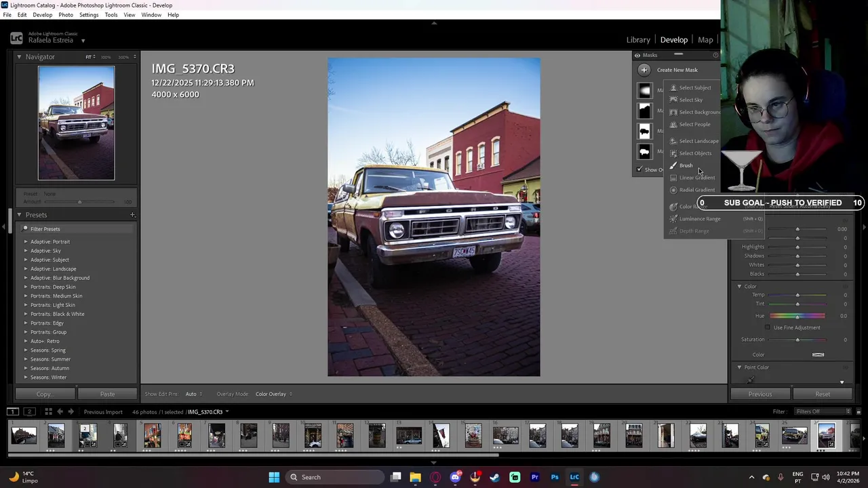Open second window display 2
Viewport: 868px width, 488px height.
click(29, 411)
